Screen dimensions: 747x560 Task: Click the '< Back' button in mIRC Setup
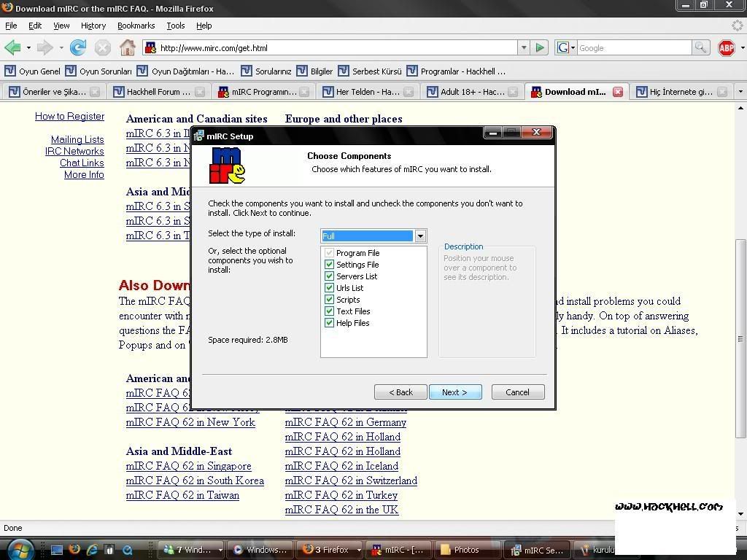400,392
